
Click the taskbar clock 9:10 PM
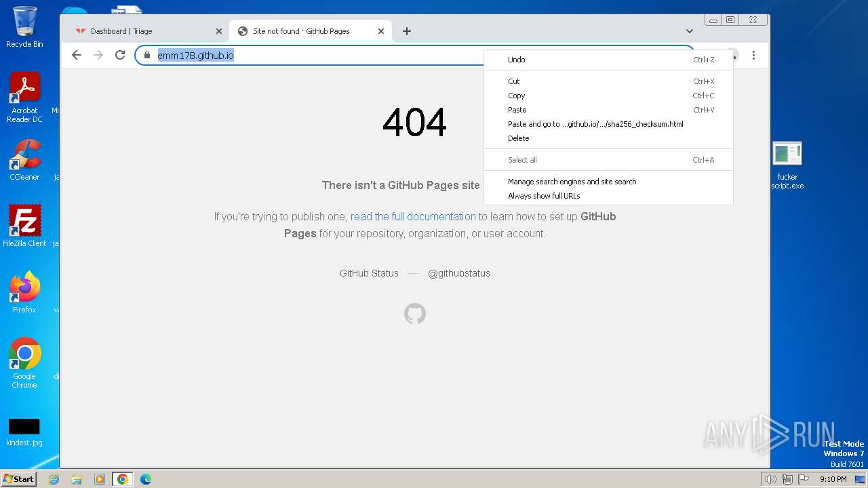[833, 479]
